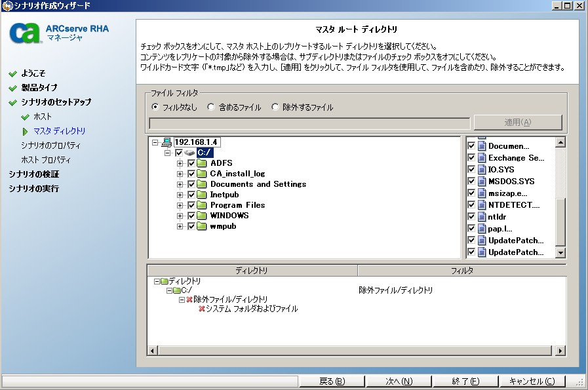Screen dimensions: 588x390
Task: Click the red X icon beside システム フォルダおよびファイル
Action: point(202,309)
